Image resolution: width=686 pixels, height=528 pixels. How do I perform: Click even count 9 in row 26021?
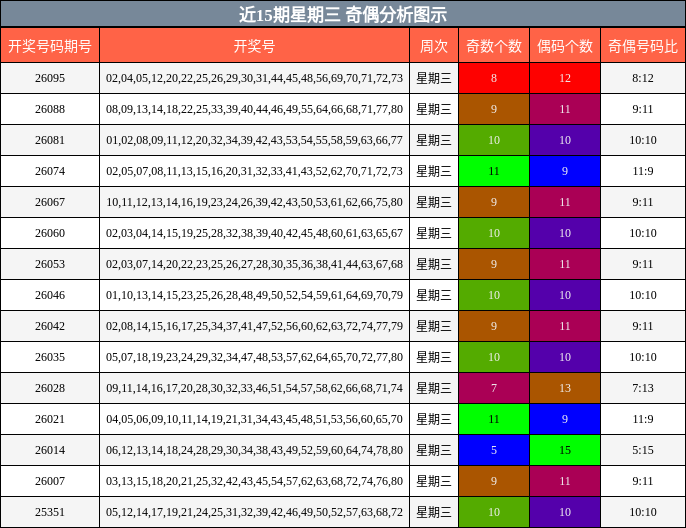pyautogui.click(x=565, y=419)
